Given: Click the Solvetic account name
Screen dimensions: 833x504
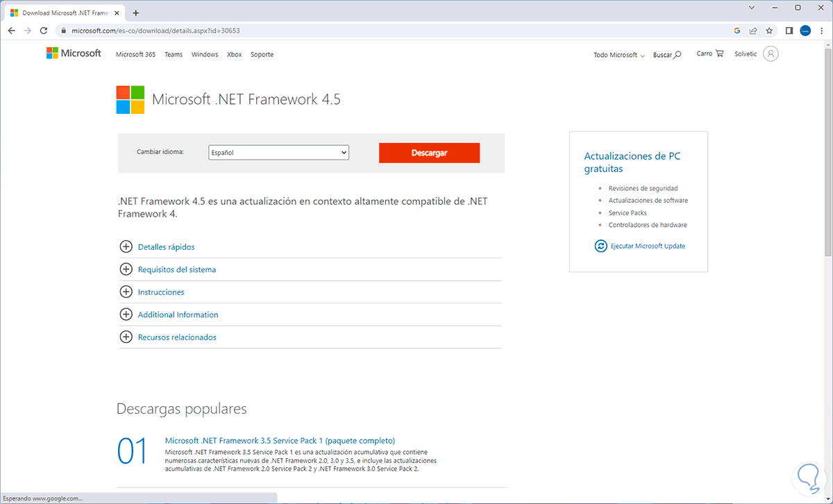Looking at the screenshot, I should (746, 54).
